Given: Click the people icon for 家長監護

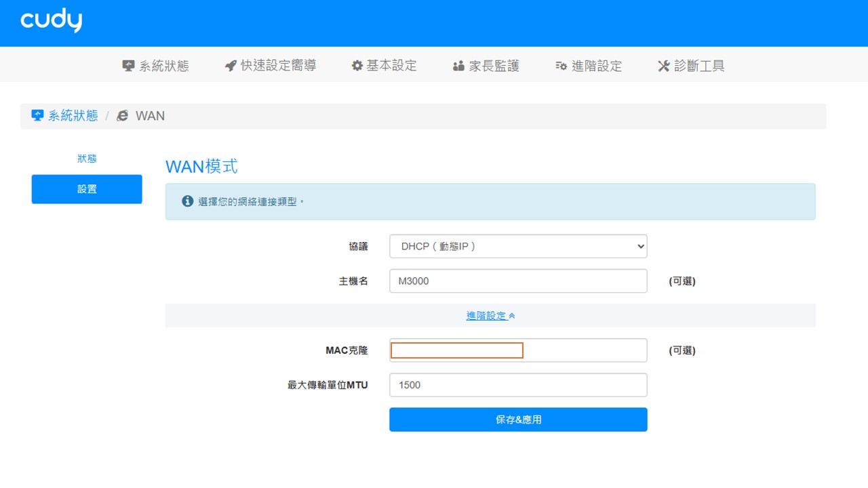Looking at the screenshot, I should [458, 65].
